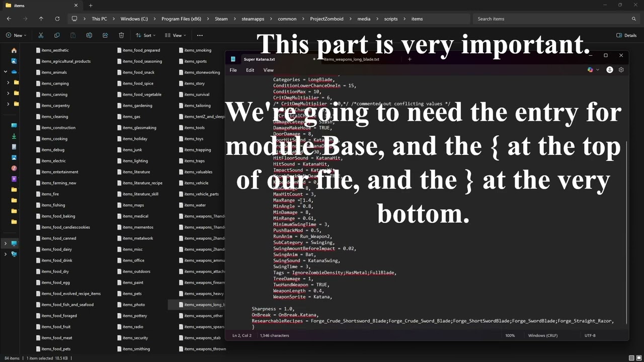
Task: Click the Notepad account profile icon
Action: 610,70
